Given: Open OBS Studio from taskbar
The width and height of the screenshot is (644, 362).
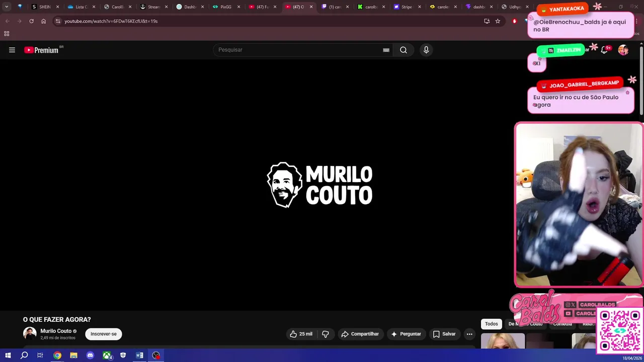Looking at the screenshot, I should click(x=156, y=355).
